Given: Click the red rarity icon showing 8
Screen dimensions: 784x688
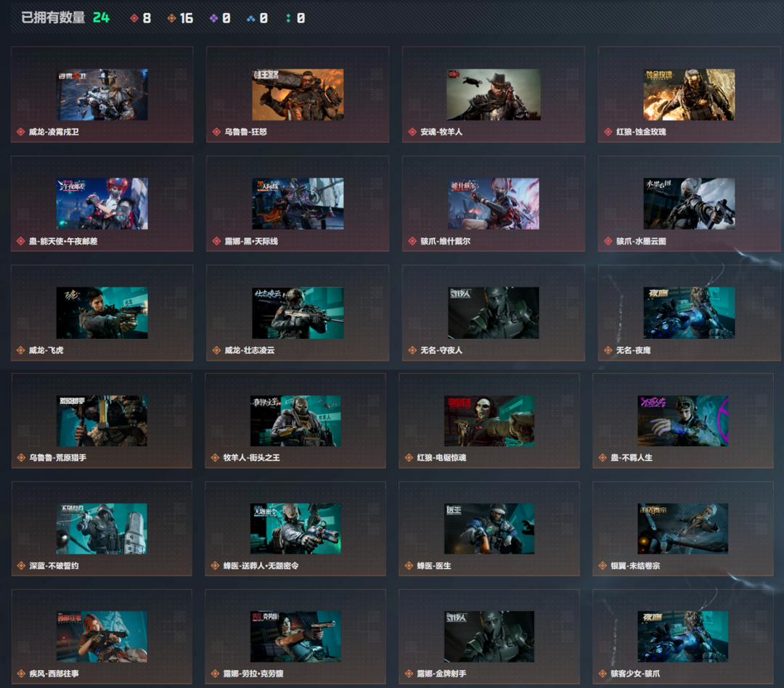Looking at the screenshot, I should pyautogui.click(x=134, y=18).
